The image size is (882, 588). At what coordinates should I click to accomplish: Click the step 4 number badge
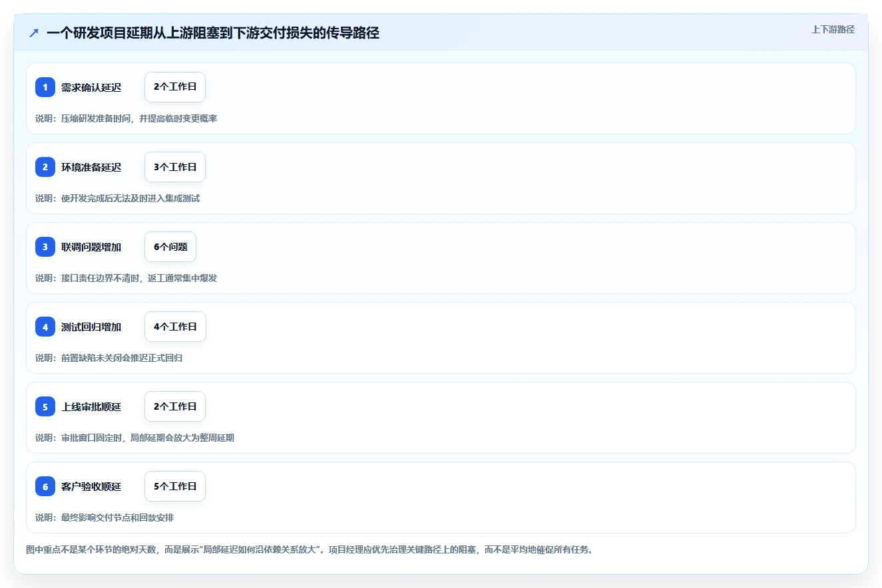click(45, 327)
